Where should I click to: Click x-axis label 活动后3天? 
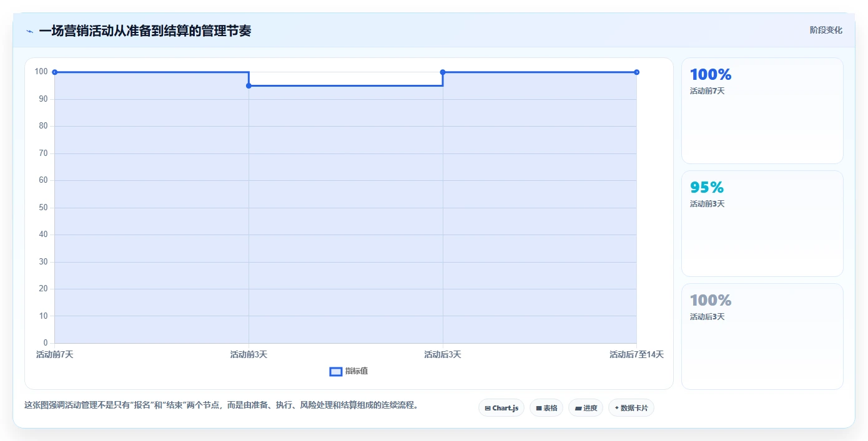point(443,354)
